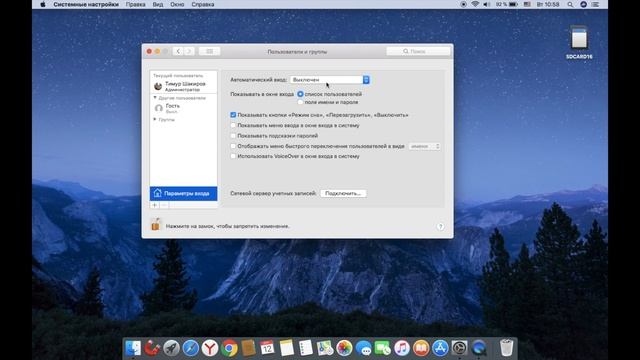
Task: Open keyboard input source flag menu
Action: pos(527,4)
